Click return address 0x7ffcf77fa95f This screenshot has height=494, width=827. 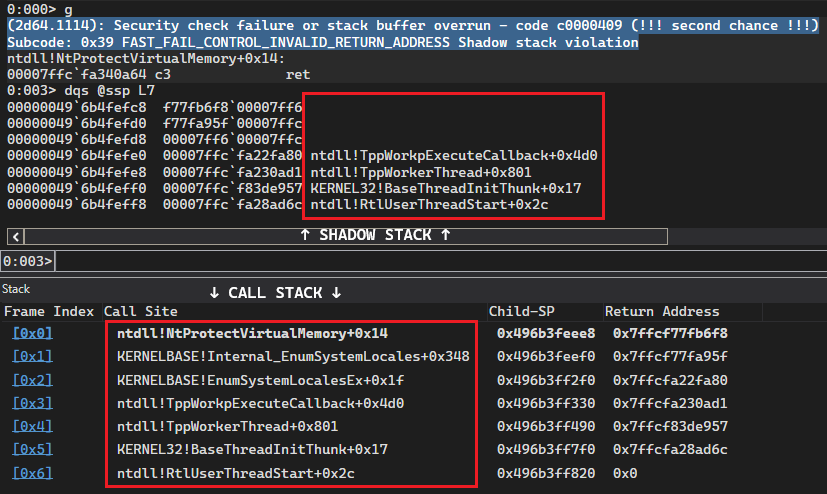pyautogui.click(x=670, y=356)
